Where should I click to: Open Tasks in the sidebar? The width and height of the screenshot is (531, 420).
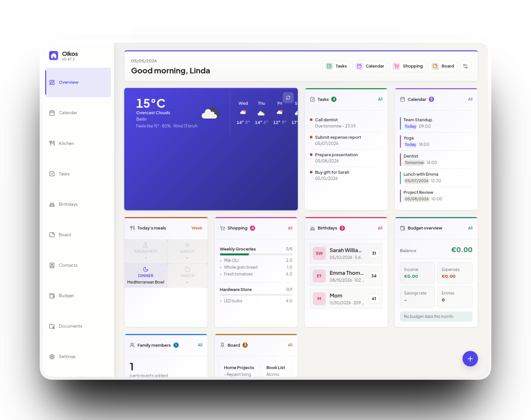(x=78, y=174)
